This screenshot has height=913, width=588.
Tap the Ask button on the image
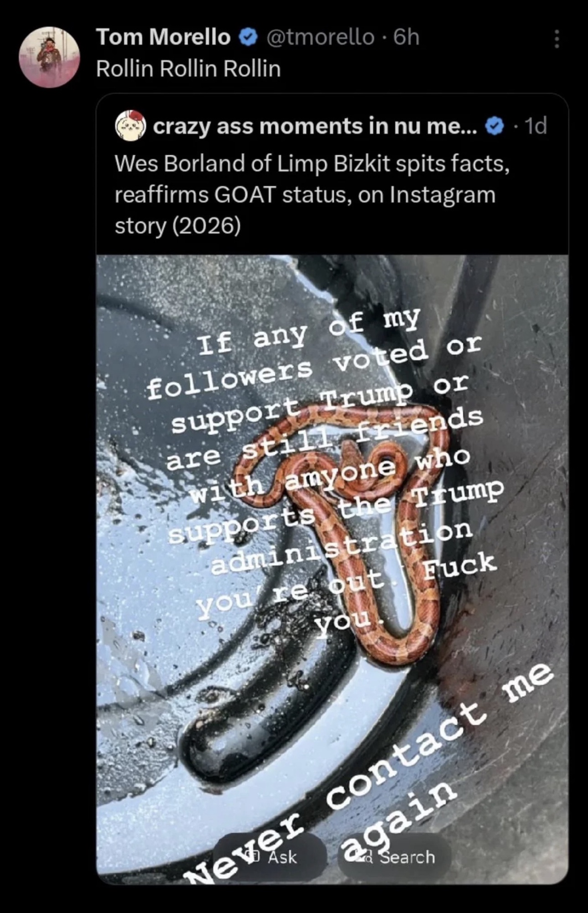pyautogui.click(x=270, y=857)
